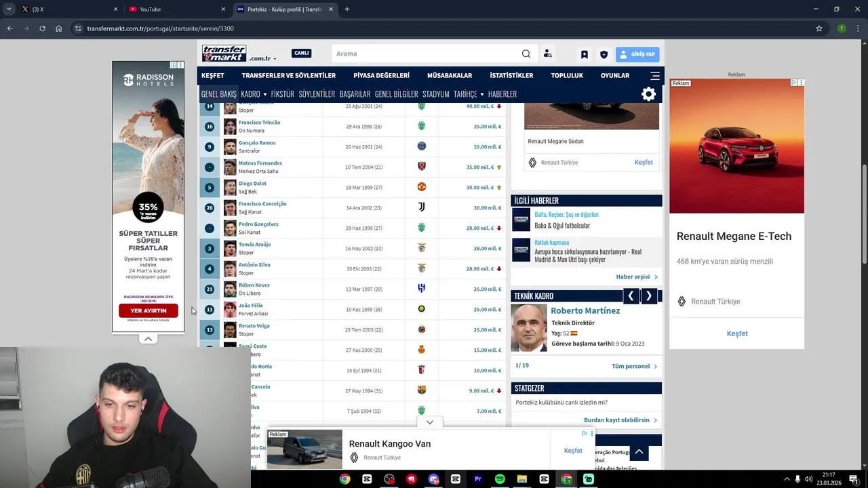
Task: Close the Renault Kangoo Van ad
Action: coord(592,433)
